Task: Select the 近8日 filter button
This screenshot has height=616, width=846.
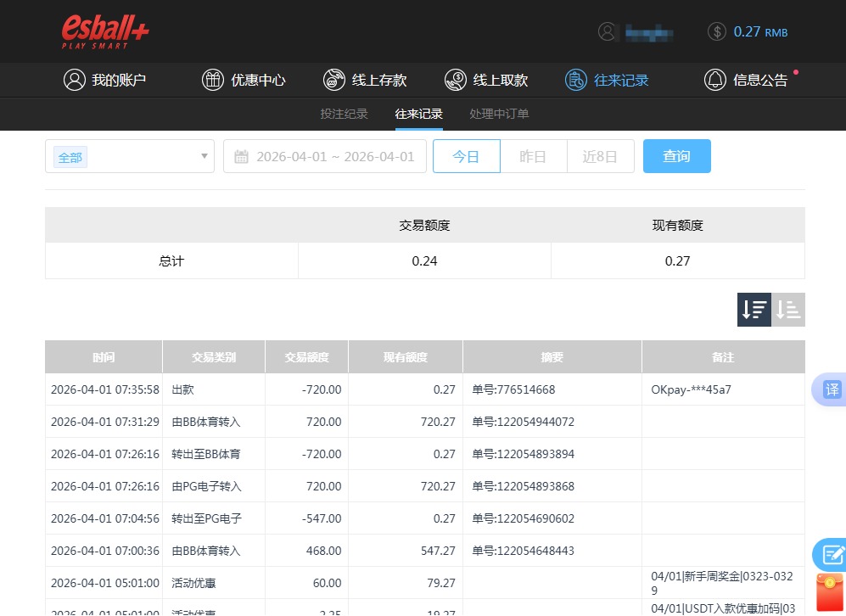Action: click(600, 156)
